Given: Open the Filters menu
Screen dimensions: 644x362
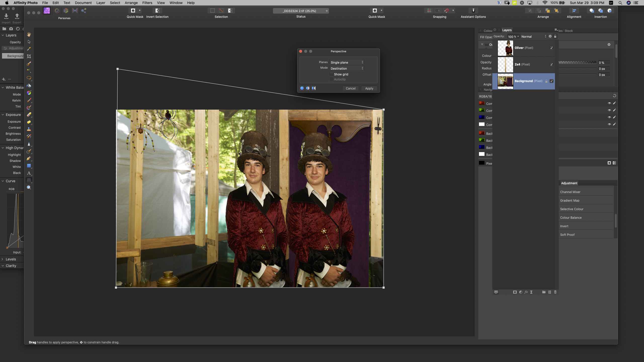Looking at the screenshot, I should 147,3.
